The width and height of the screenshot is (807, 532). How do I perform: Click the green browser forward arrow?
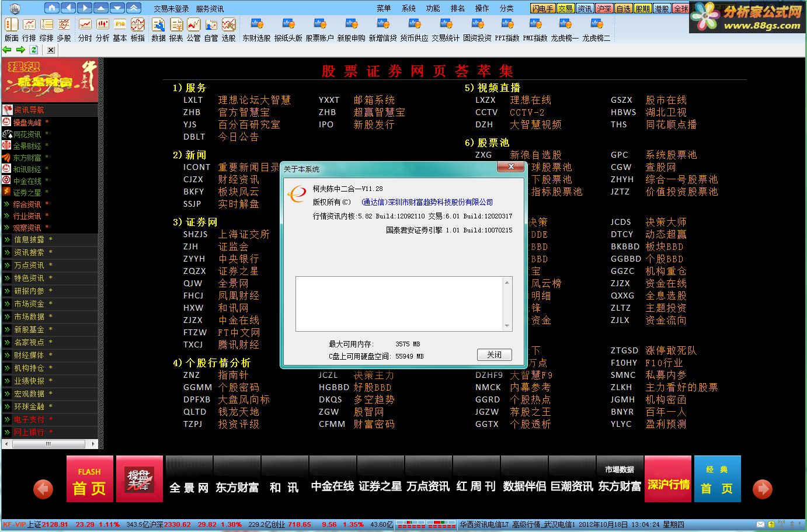[x=20, y=50]
